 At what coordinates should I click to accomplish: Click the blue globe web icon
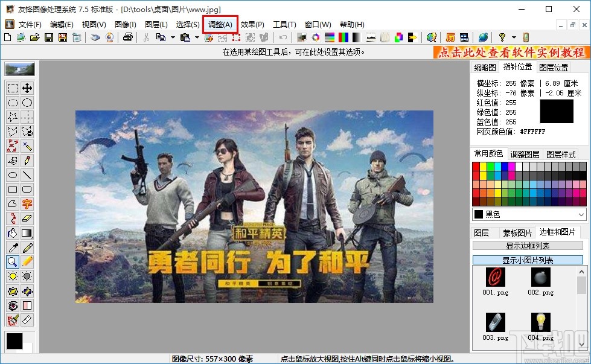[483, 37]
